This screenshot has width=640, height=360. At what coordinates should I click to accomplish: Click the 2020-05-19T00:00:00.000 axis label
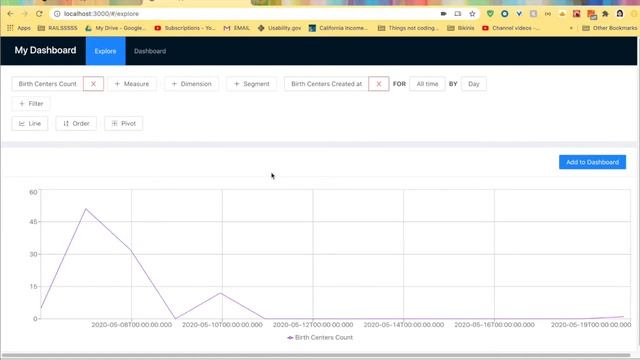591,325
